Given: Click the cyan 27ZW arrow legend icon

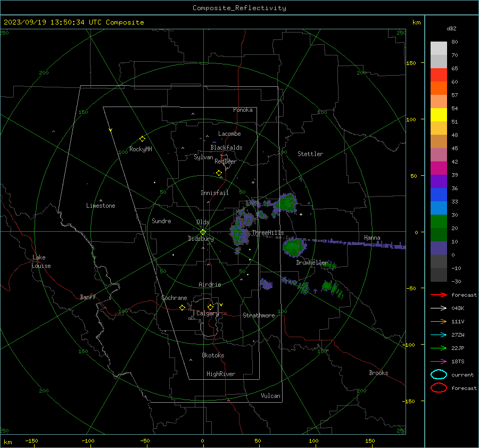Looking at the screenshot, I should click(439, 335).
